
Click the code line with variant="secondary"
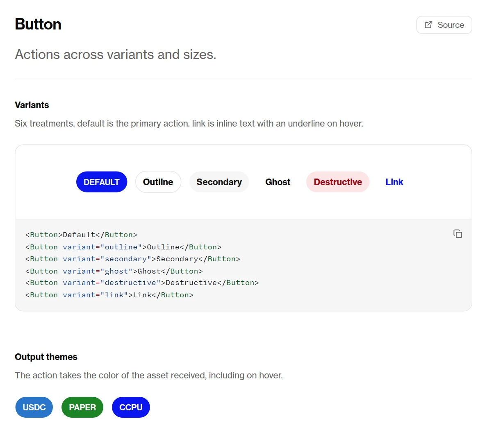tap(133, 259)
